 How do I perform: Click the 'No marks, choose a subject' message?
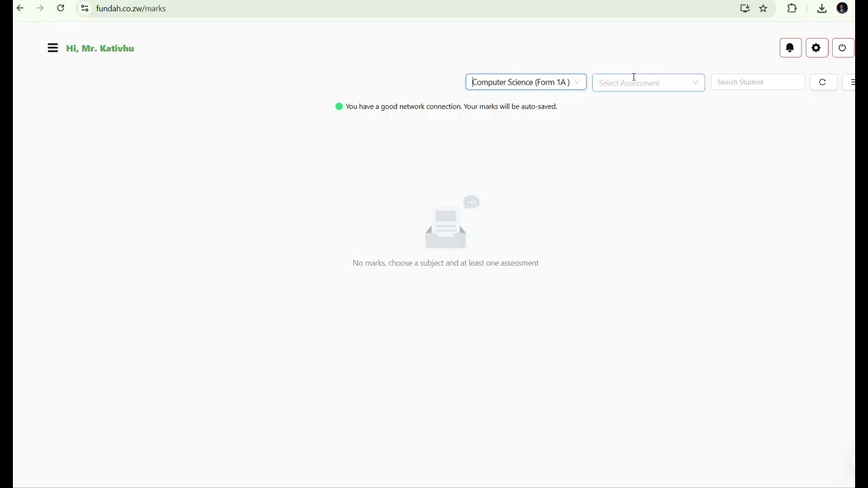tap(446, 263)
